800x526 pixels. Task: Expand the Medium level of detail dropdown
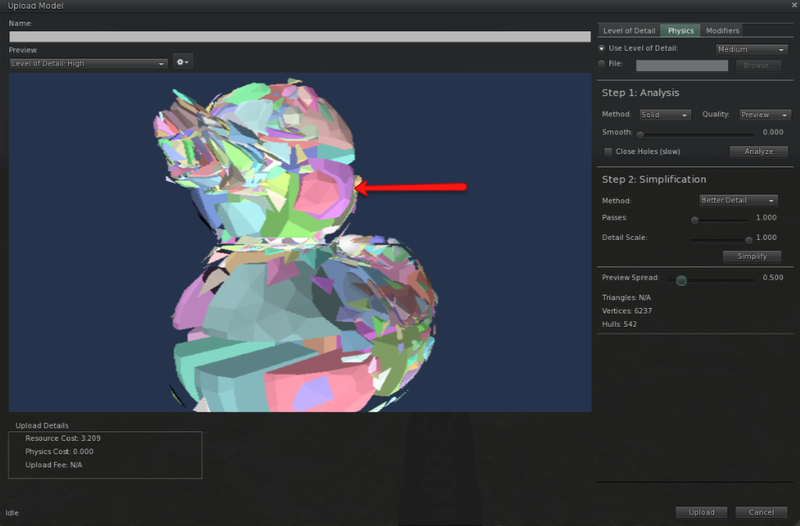pos(751,49)
